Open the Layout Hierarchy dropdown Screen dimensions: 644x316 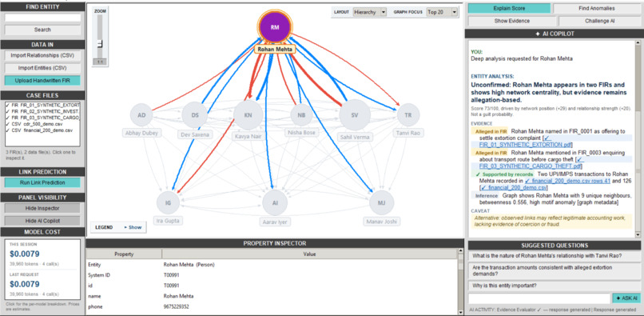[370, 12]
